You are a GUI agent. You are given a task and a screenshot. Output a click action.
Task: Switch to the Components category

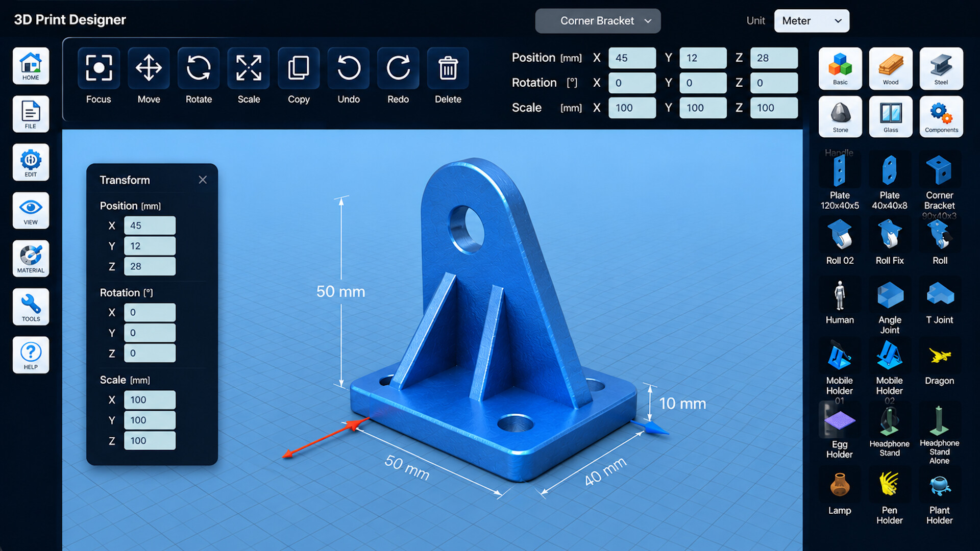[x=941, y=117]
